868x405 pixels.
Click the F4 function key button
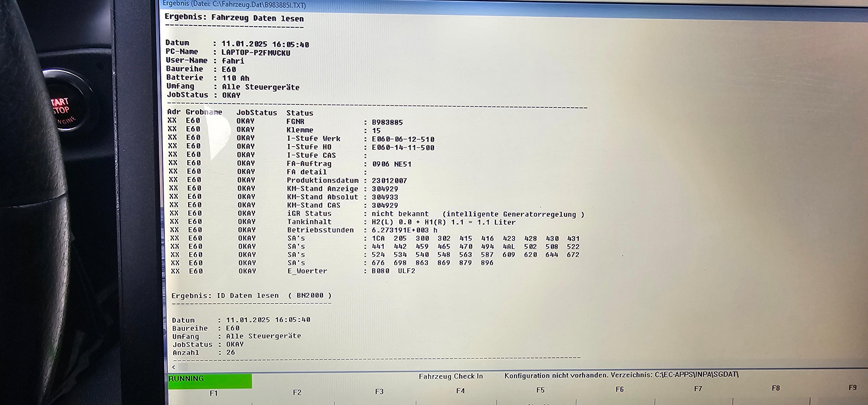coord(460,391)
